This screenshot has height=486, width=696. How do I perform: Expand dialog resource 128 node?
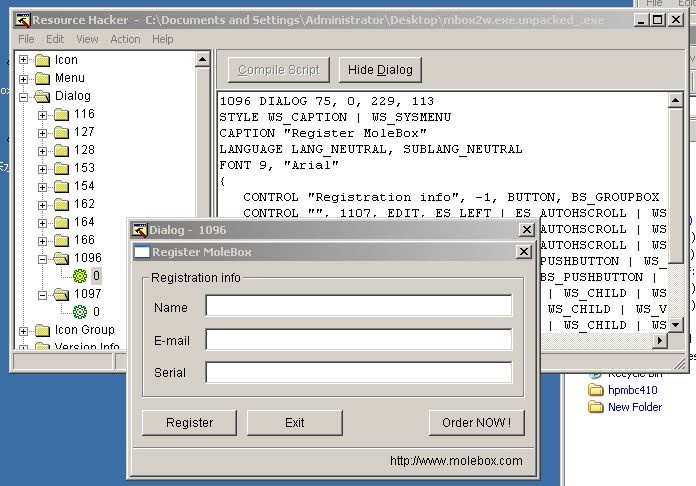coord(42,151)
